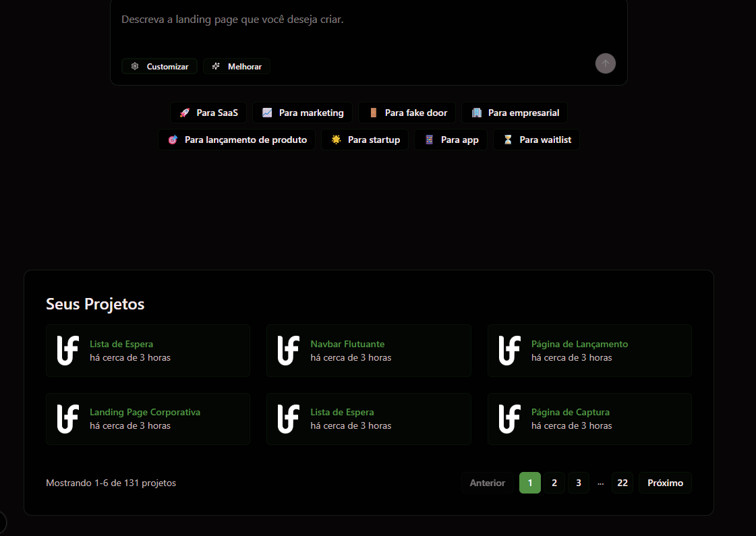The image size is (756, 536).
Task: Click the send arrow button in prompt box
Action: point(605,63)
